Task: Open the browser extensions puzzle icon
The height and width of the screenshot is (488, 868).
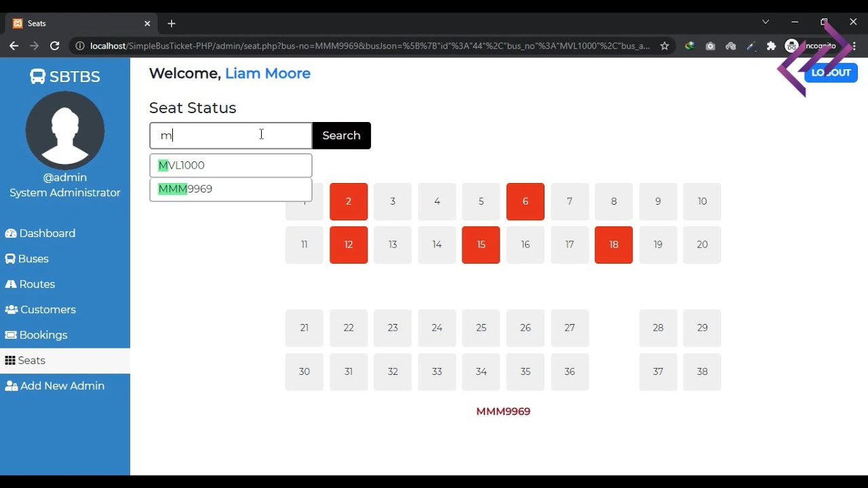Action: [x=771, y=46]
